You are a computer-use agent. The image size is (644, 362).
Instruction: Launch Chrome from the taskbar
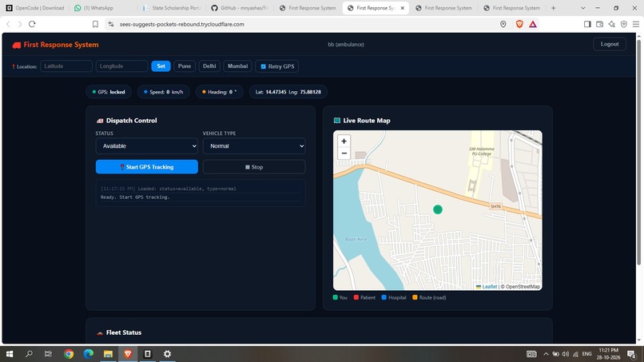point(69,354)
